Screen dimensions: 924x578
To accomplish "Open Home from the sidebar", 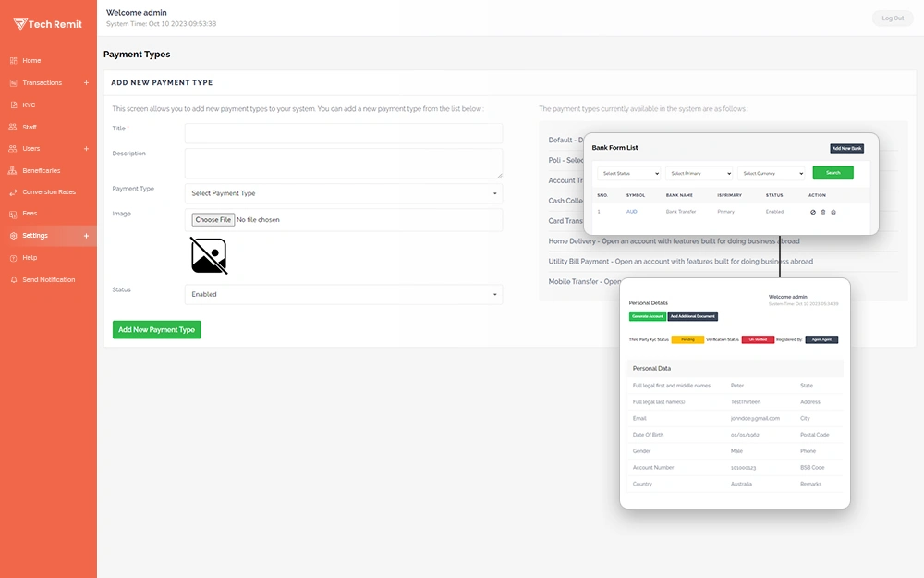I will click(x=31, y=61).
